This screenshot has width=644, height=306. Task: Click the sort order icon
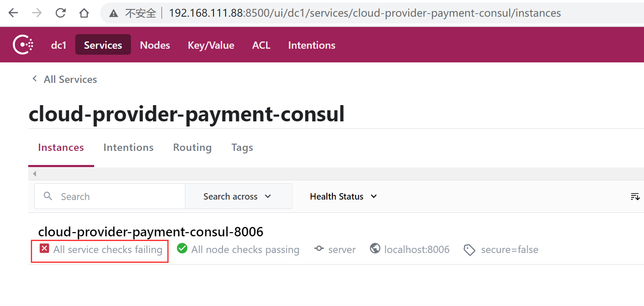click(x=635, y=197)
